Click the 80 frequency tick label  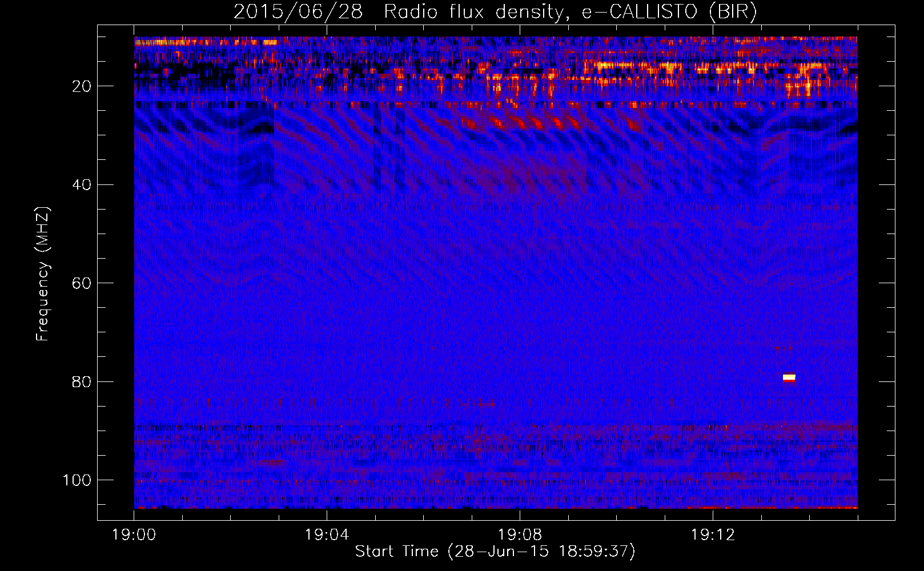(x=82, y=382)
